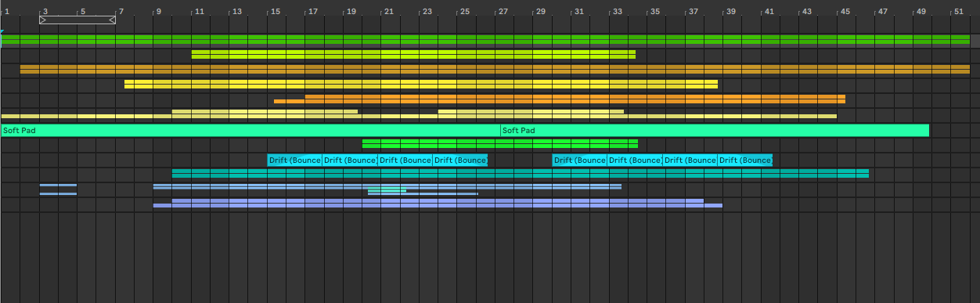Select the last Drift (Bounce) clip on right
This screenshot has width=980, height=303.
point(745,160)
